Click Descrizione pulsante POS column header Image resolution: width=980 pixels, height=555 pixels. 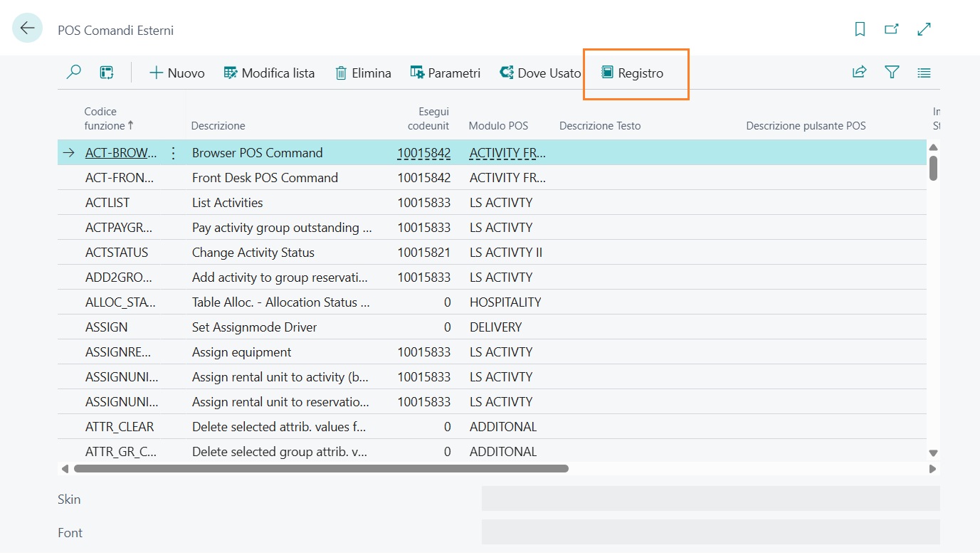click(806, 125)
